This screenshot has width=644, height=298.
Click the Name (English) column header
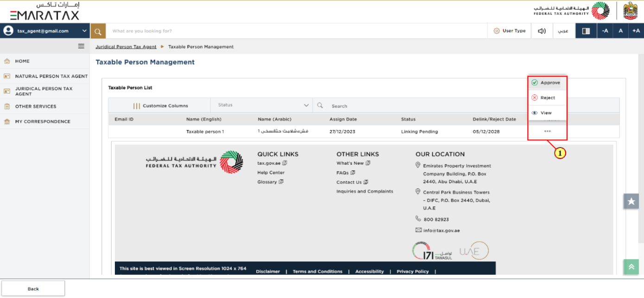point(204,119)
